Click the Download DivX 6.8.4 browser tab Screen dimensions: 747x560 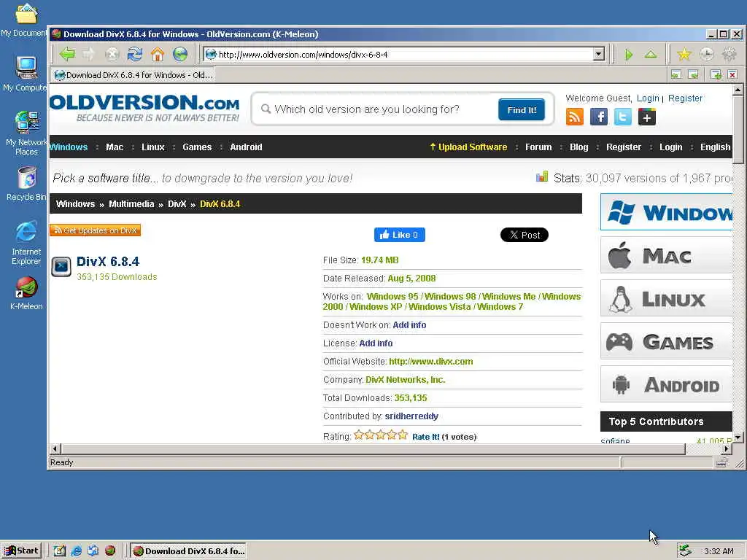134,75
